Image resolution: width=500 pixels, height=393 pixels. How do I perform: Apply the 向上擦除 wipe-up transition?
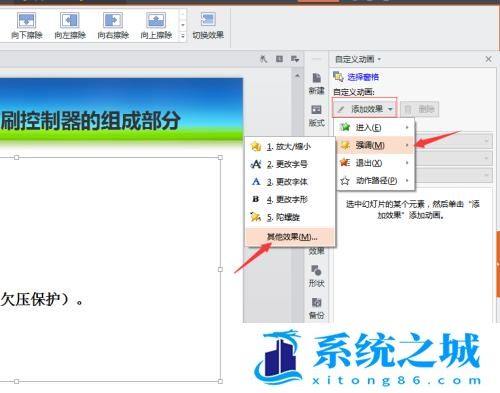click(x=156, y=26)
